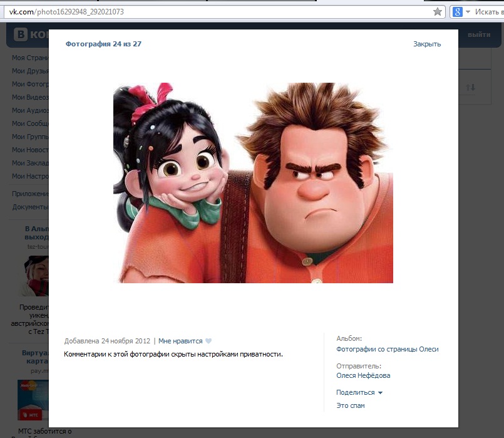
Task: Click the 'В Альпы' ad title link
Action: click(x=37, y=233)
